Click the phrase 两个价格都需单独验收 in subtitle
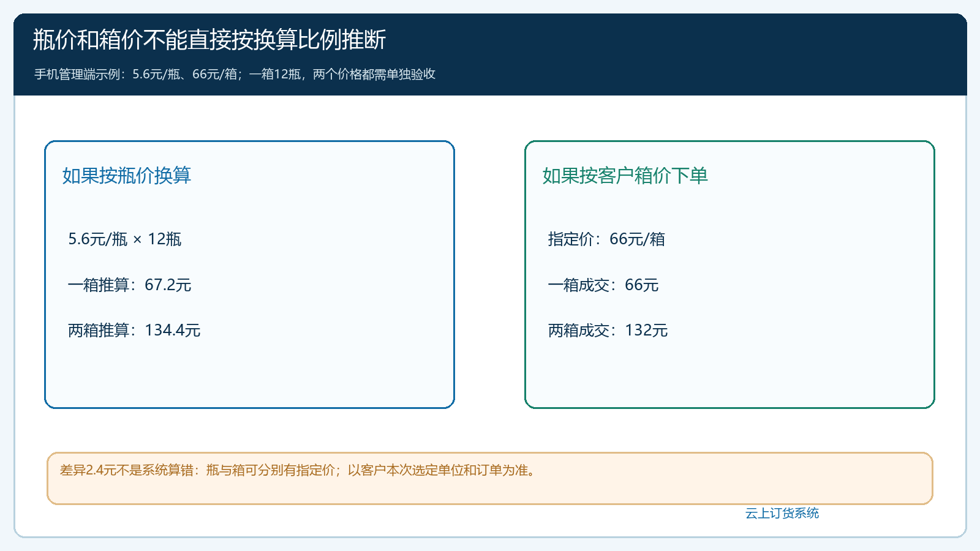The width and height of the screenshot is (980, 551). click(x=374, y=74)
